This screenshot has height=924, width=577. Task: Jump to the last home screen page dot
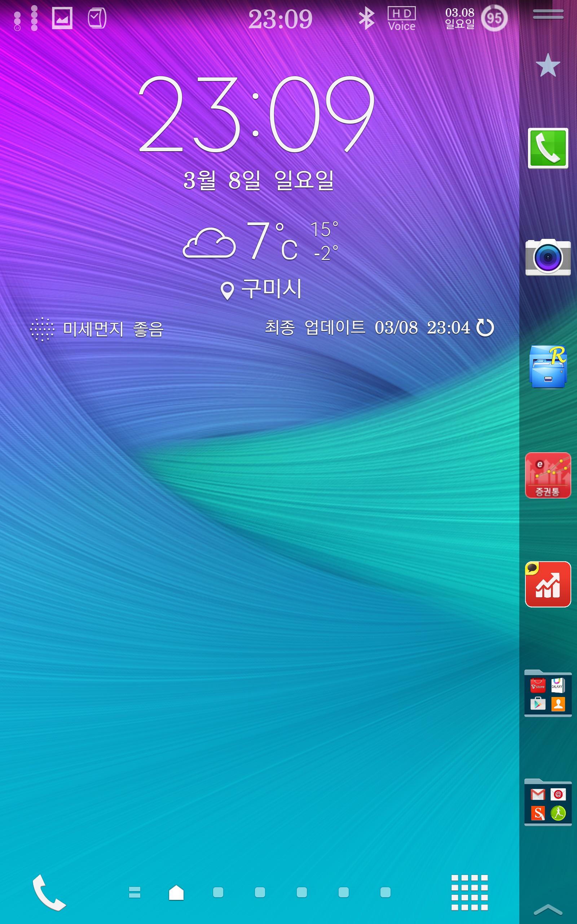[x=385, y=892]
